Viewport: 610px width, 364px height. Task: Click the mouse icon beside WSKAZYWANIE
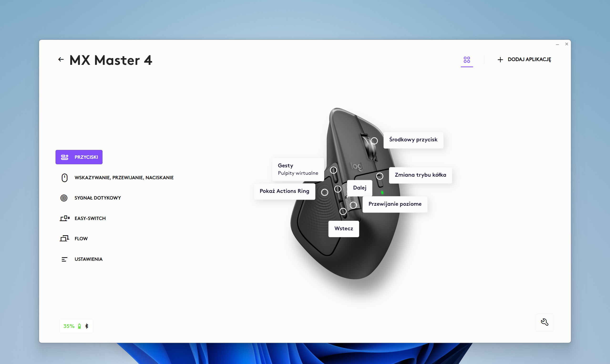click(64, 178)
